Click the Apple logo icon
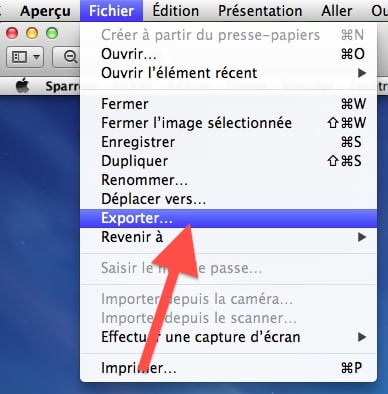The height and width of the screenshot is (394, 388). click(x=23, y=86)
